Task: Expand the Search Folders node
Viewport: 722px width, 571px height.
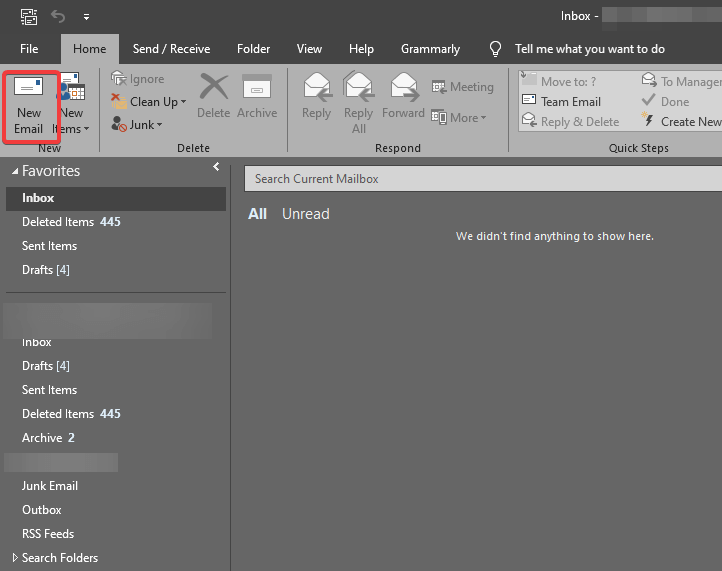Action: click(15, 558)
